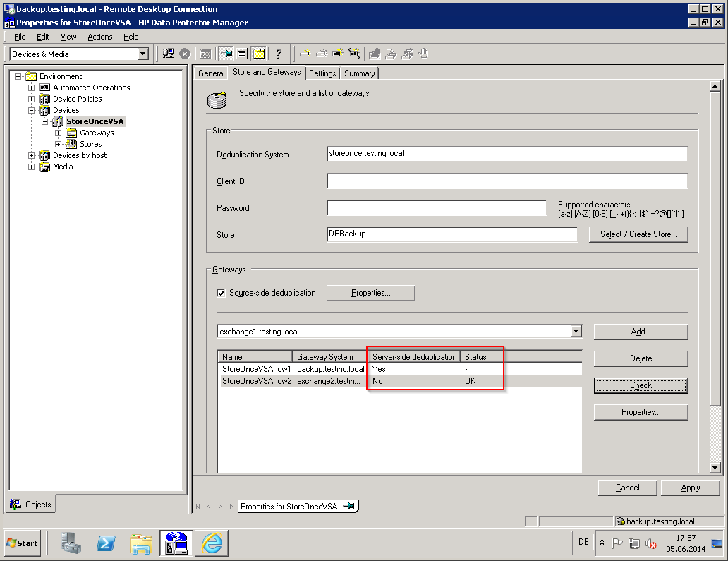Viewport: 728px width, 561px height.
Task: Click Select / Create Store button
Action: [638, 234]
